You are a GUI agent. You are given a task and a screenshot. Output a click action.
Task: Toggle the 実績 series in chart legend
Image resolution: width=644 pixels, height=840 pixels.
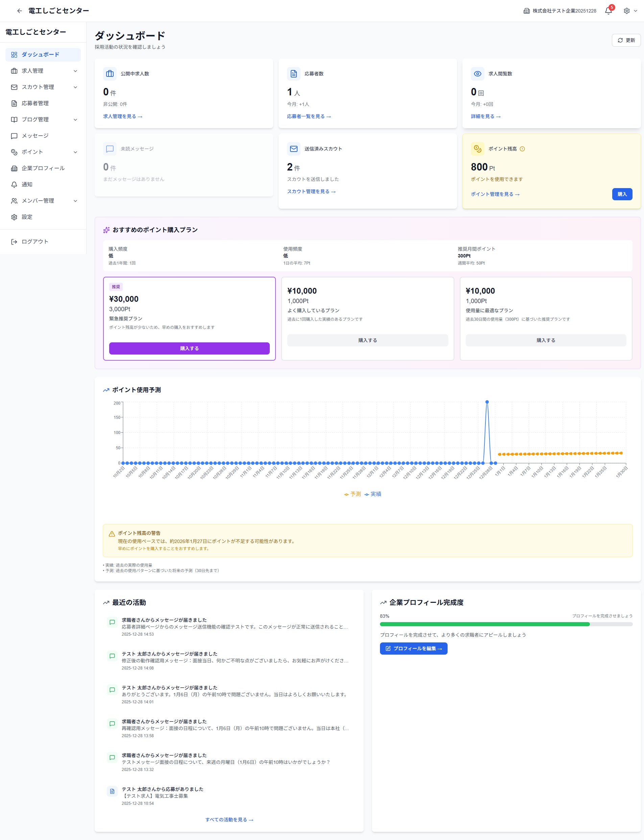pos(373,494)
